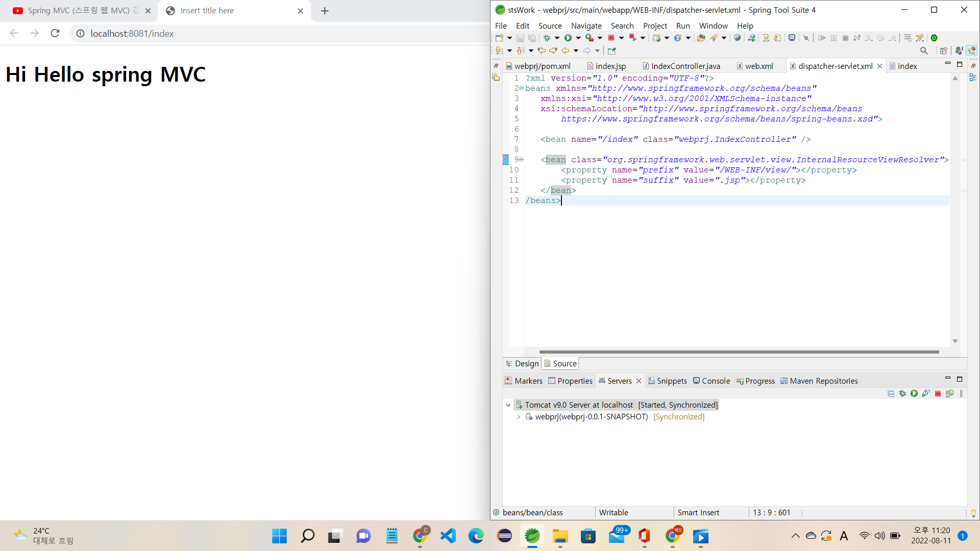
Task: Click the green Run toolbar button
Action: coord(568,38)
